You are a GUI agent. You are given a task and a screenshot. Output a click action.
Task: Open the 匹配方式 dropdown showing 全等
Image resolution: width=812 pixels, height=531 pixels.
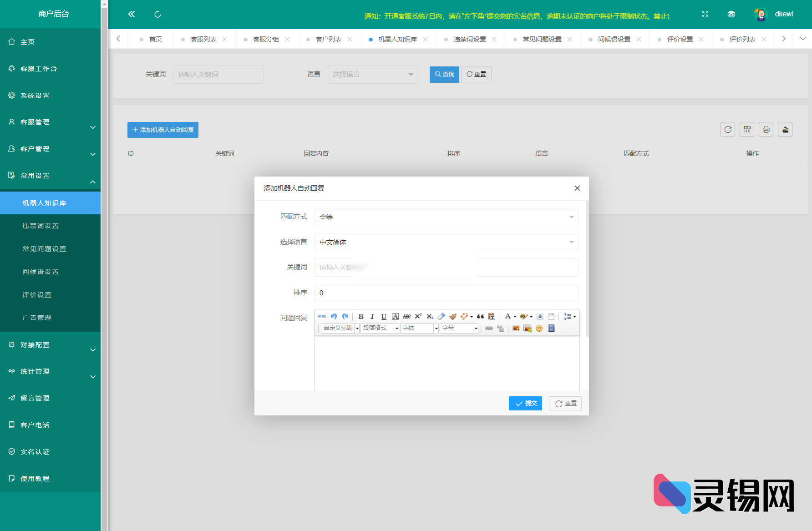(x=446, y=217)
